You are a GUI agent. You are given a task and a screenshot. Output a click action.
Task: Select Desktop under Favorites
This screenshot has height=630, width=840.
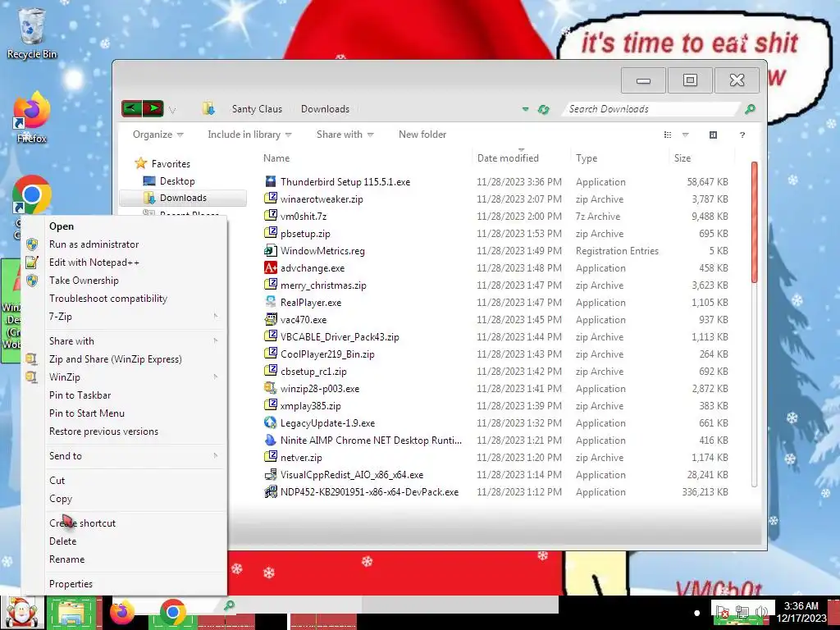(177, 181)
